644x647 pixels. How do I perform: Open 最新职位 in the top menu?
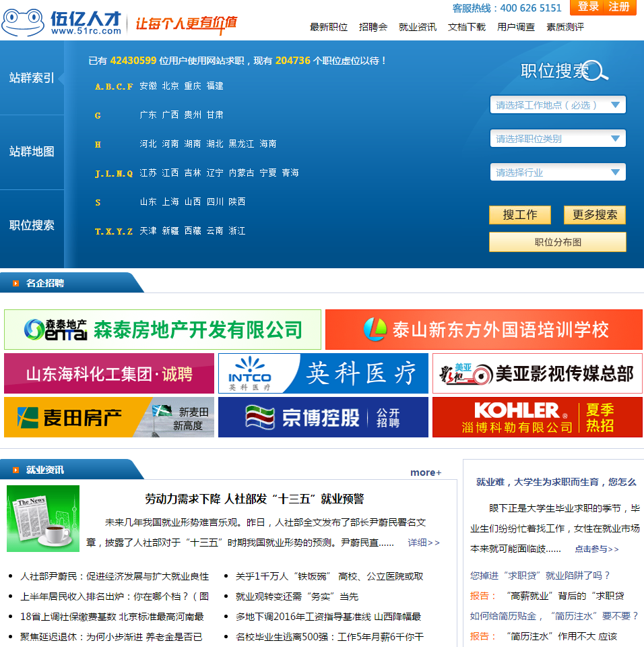[328, 27]
